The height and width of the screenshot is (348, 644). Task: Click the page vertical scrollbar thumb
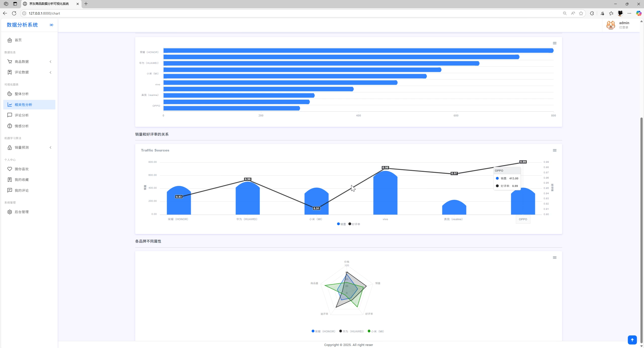641,230
